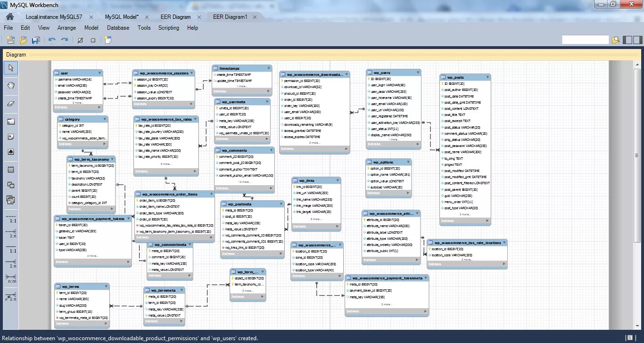Viewport: 644px width, 343px height.
Task: Click 'user_email VARCHAR(100)' in wp_users table
Action: (389, 104)
